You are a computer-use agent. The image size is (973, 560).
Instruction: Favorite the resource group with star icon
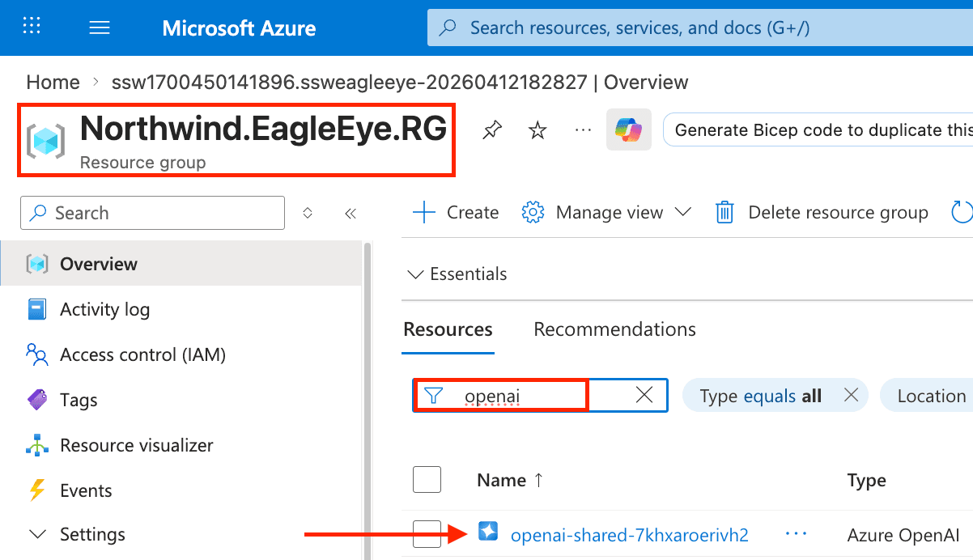click(x=537, y=129)
